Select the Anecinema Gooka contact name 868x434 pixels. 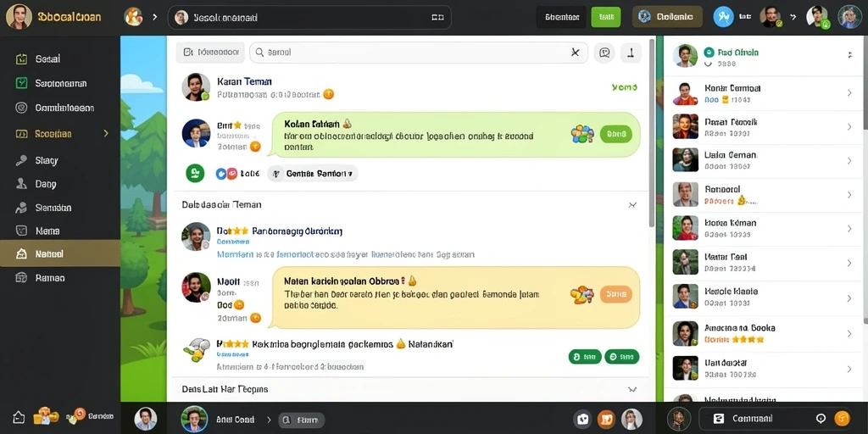pos(739,328)
